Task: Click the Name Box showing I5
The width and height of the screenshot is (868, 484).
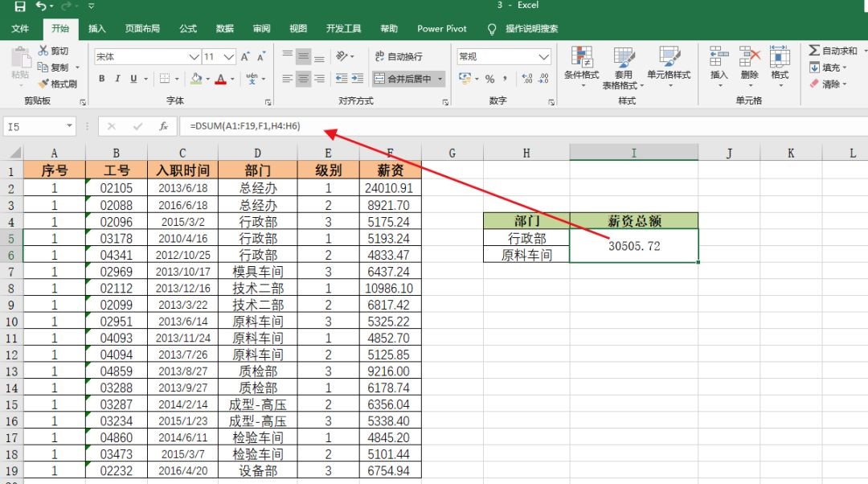Action: (33, 126)
